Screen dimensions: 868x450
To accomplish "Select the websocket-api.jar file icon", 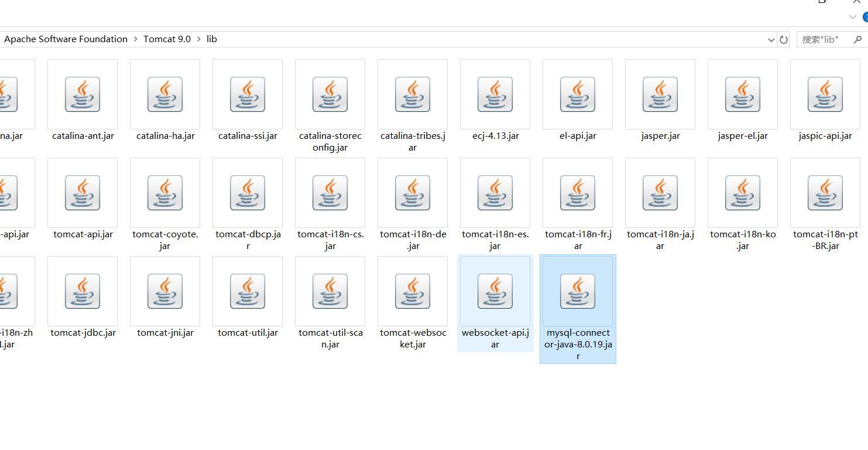I will (495, 291).
